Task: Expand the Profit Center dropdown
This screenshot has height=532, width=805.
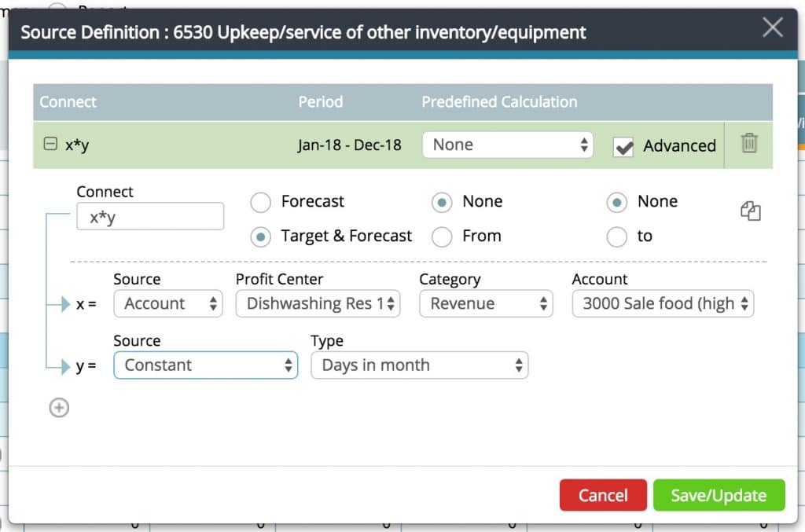Action: [x=318, y=304]
